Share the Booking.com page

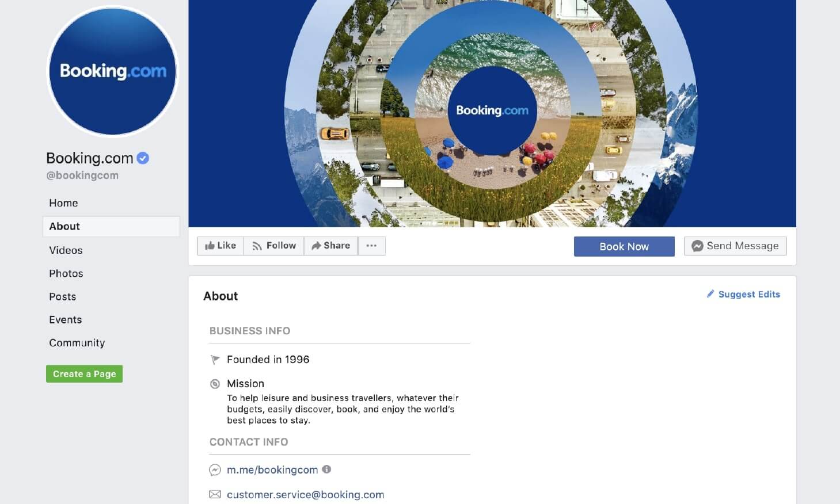[x=331, y=246]
